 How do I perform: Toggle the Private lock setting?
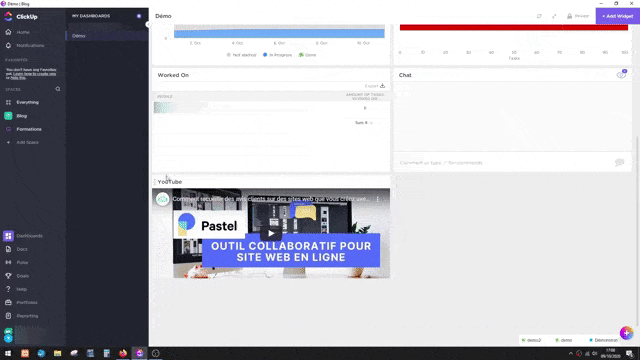click(x=578, y=16)
